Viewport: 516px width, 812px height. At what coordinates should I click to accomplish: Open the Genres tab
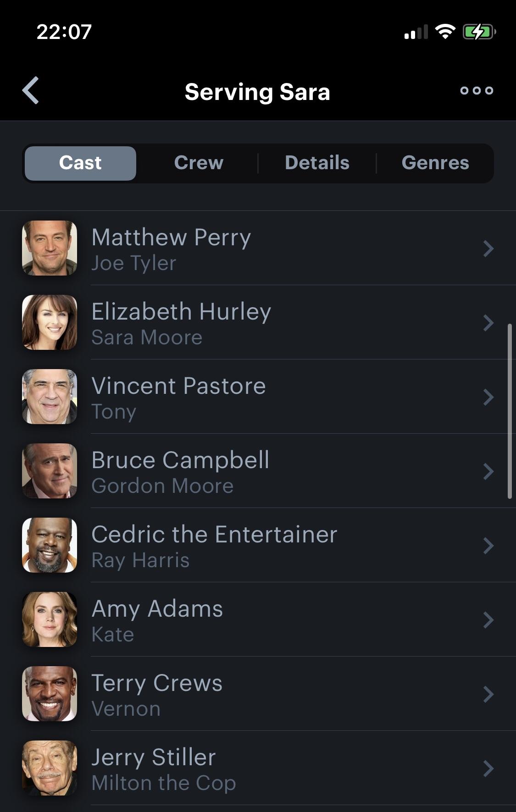tap(435, 163)
